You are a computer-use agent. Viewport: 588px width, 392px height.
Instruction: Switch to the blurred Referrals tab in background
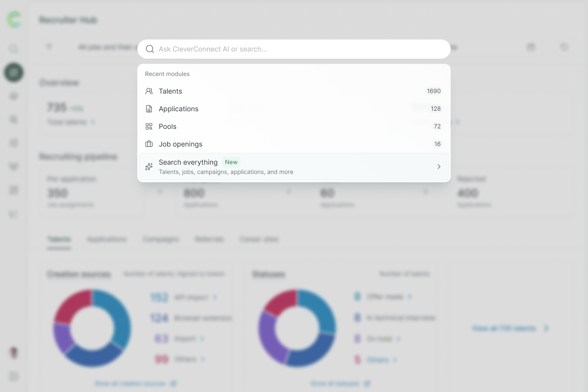pos(209,239)
